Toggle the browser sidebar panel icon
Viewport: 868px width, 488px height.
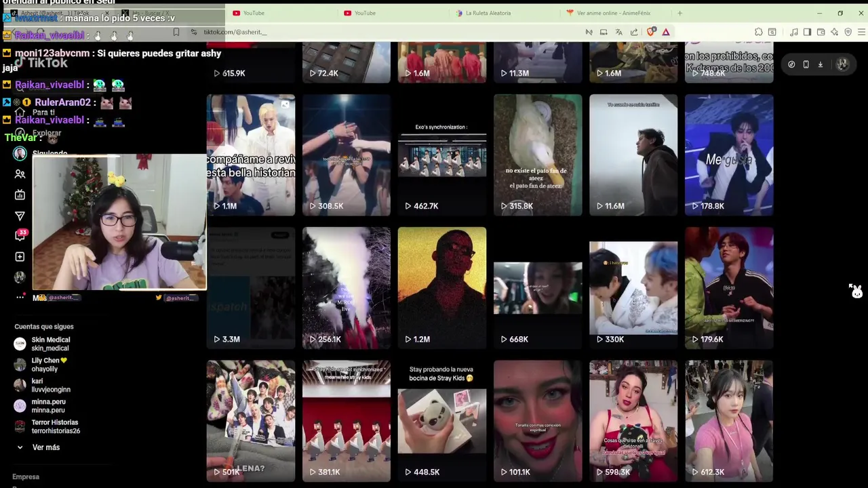coord(807,32)
